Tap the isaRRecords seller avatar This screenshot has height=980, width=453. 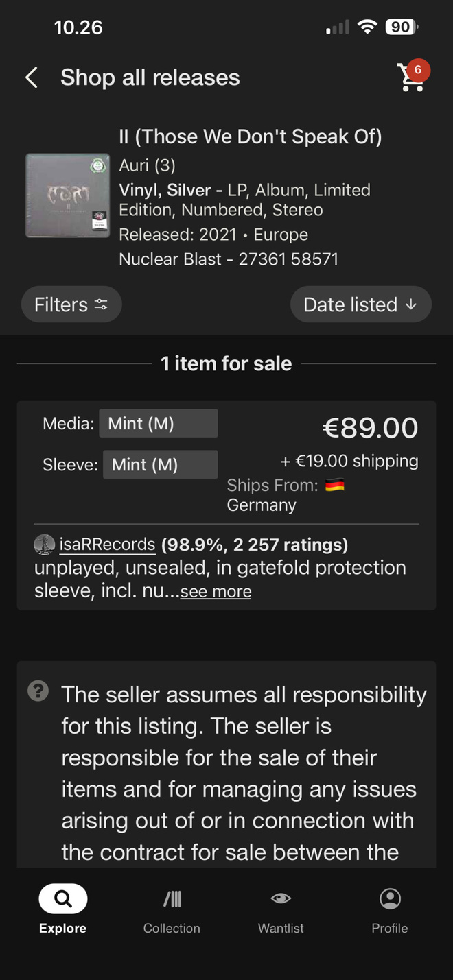tap(45, 545)
